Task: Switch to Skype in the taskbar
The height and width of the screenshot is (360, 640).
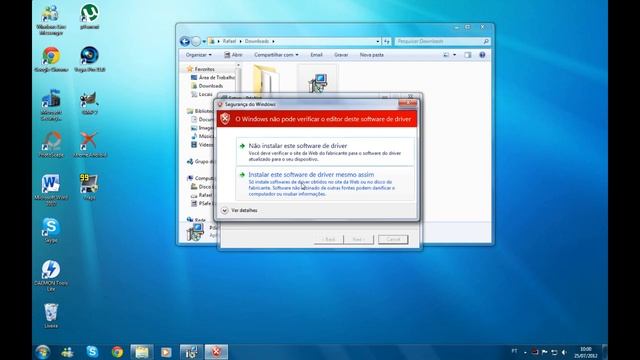Action: point(92,352)
